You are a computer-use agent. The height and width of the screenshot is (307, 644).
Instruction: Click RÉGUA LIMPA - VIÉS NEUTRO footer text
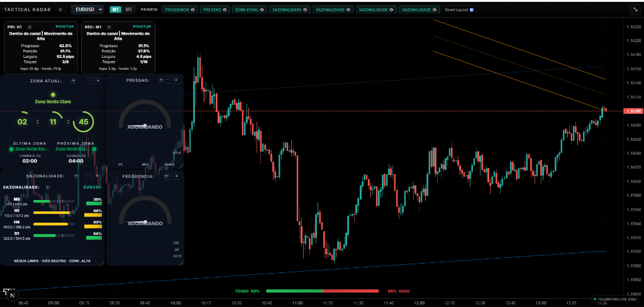tap(53, 261)
